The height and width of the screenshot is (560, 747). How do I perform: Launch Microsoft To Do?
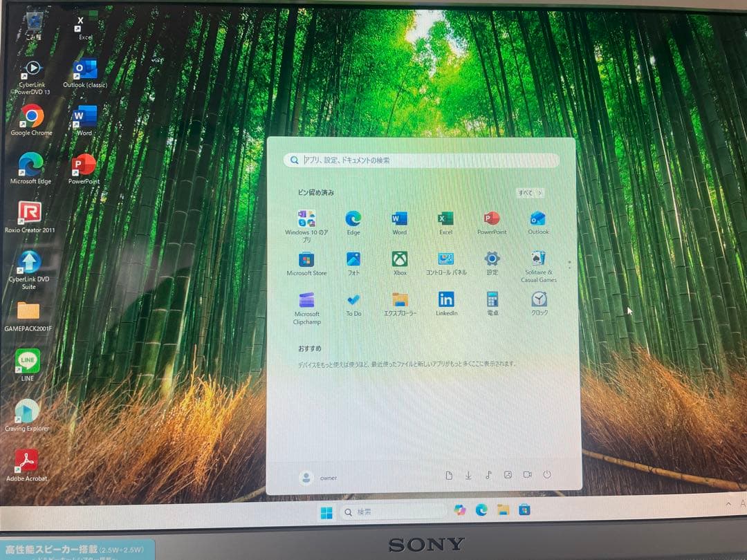(x=353, y=301)
